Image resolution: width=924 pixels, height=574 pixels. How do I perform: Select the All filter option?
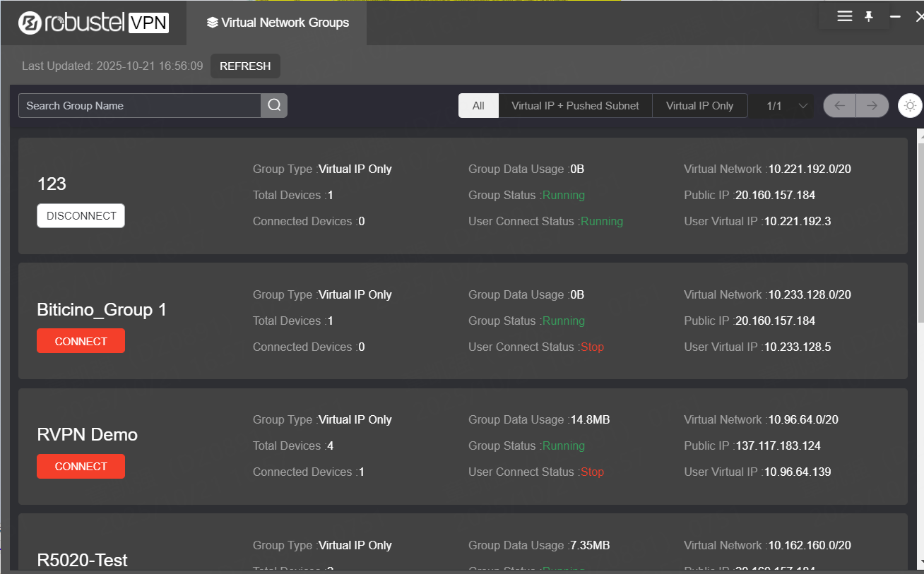coord(478,106)
